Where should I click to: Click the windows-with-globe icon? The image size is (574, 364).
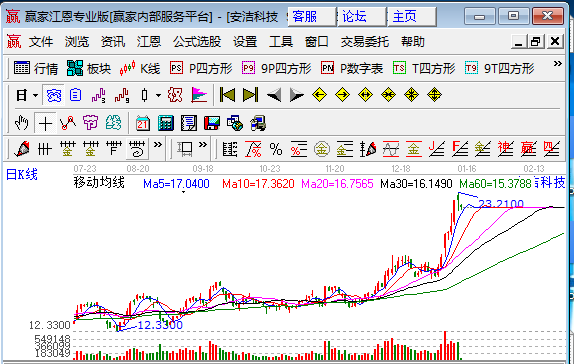pyautogui.click(x=235, y=123)
